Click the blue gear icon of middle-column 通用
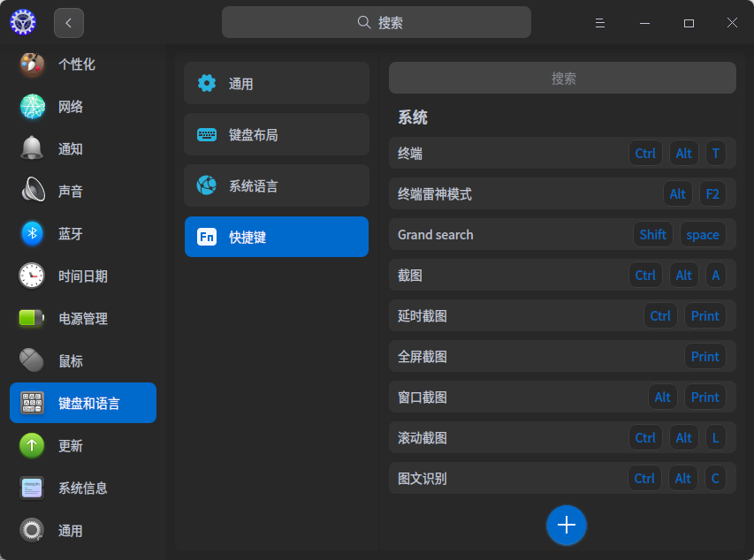This screenshot has width=754, height=560. click(207, 83)
